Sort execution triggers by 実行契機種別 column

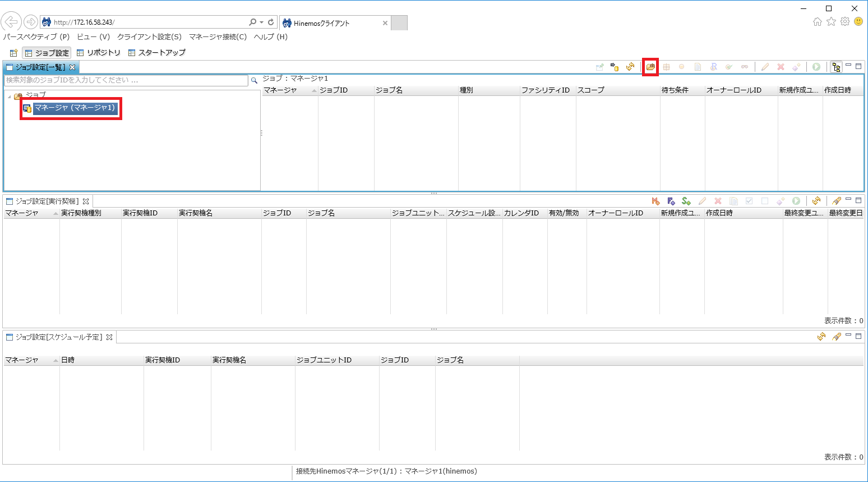(x=90, y=213)
